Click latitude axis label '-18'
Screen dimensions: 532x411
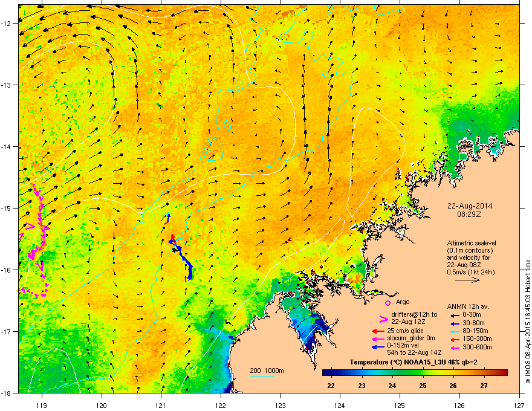[x=7, y=393]
